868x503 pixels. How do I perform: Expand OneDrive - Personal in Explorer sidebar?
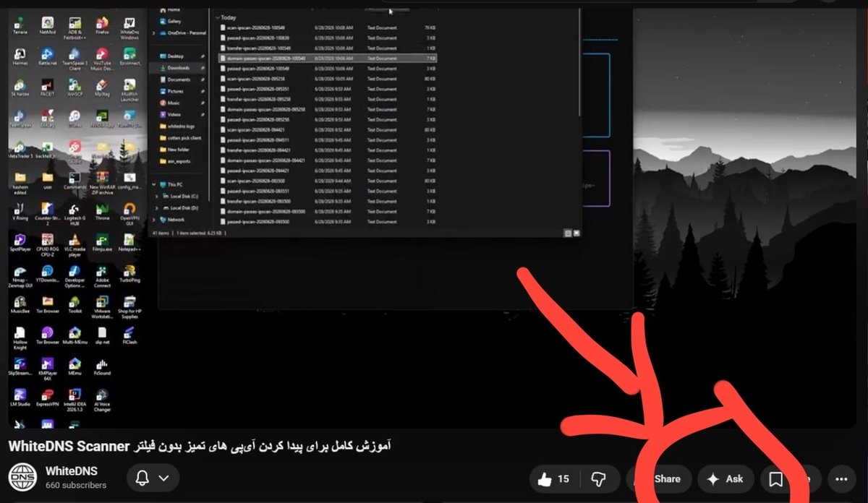154,33
